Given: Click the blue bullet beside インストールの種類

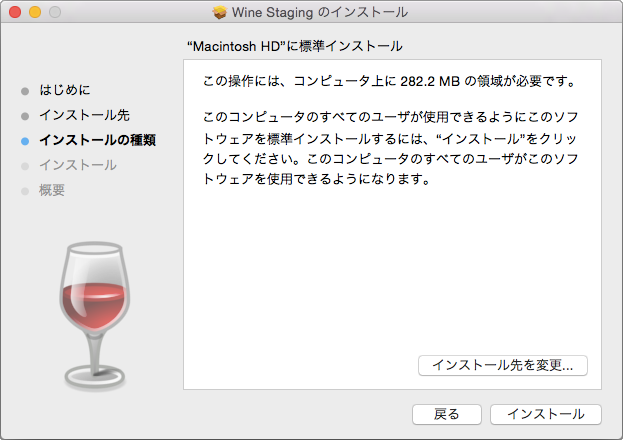Looking at the screenshot, I should coord(25,141).
